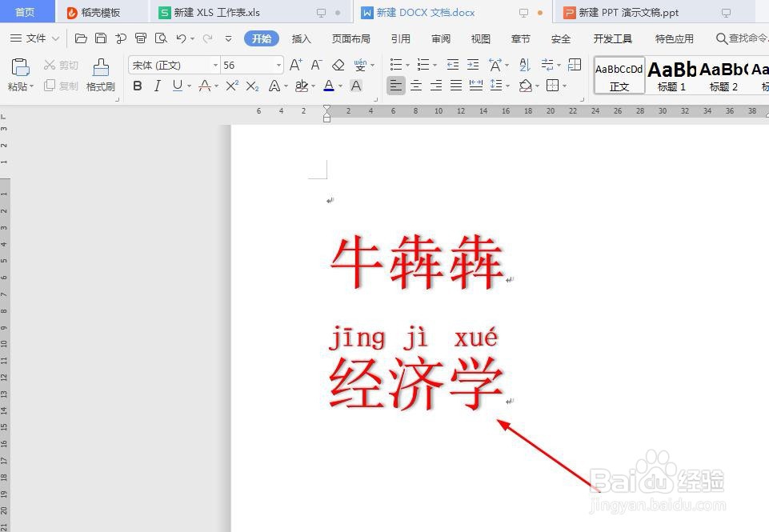The width and height of the screenshot is (769, 532).
Task: Click the italic formatting icon
Action: coord(157,86)
